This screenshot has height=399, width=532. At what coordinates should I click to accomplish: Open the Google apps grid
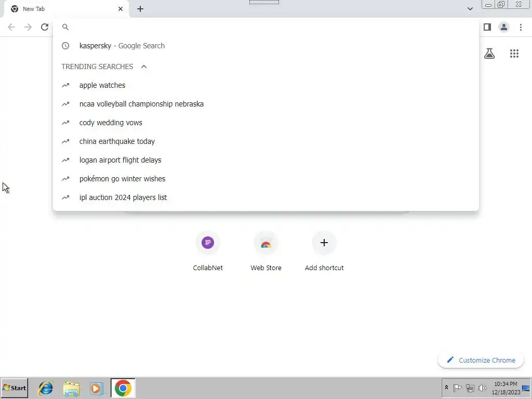514,54
